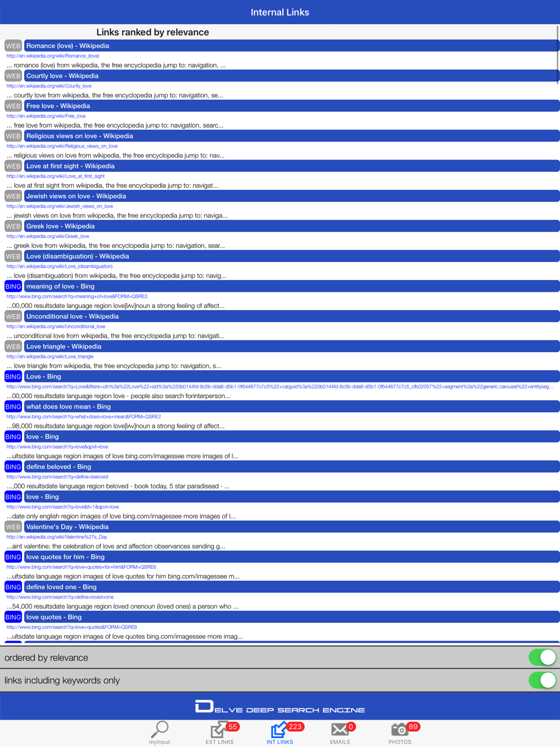Click the define beloved - Bing title

(x=292, y=467)
